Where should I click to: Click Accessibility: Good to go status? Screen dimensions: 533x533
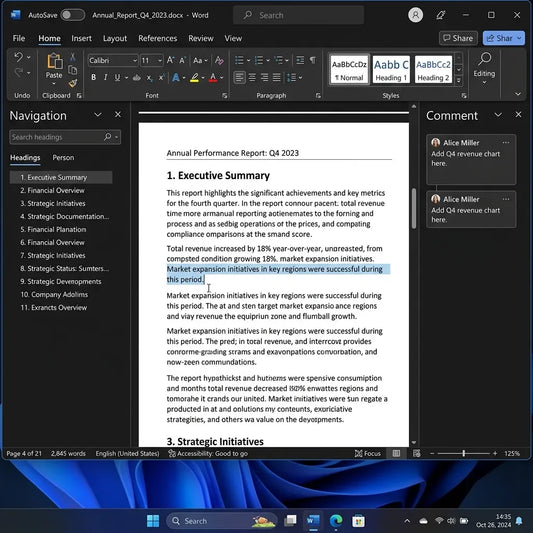pyautogui.click(x=208, y=453)
